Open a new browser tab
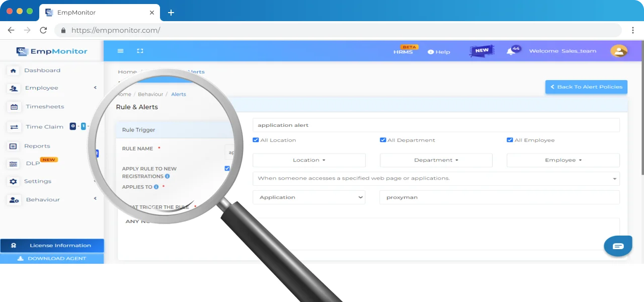The image size is (644, 302). point(171,13)
